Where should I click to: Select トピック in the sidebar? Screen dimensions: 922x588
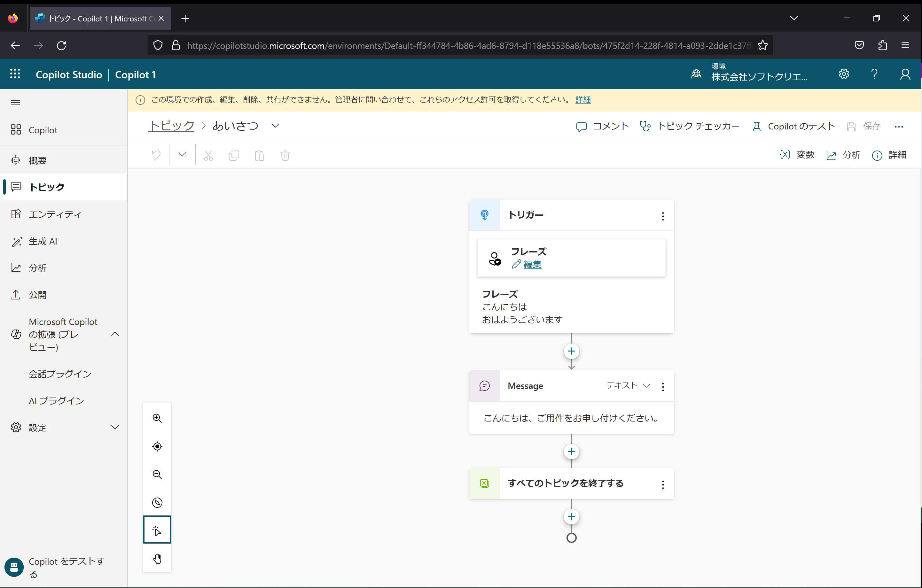[x=64, y=187]
